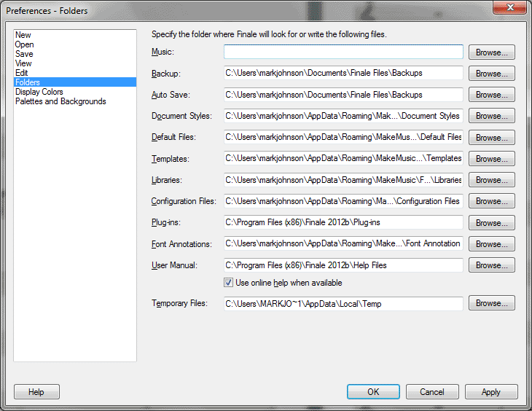Cancel the Preferences dialog
The width and height of the screenshot is (532, 411).
(432, 392)
